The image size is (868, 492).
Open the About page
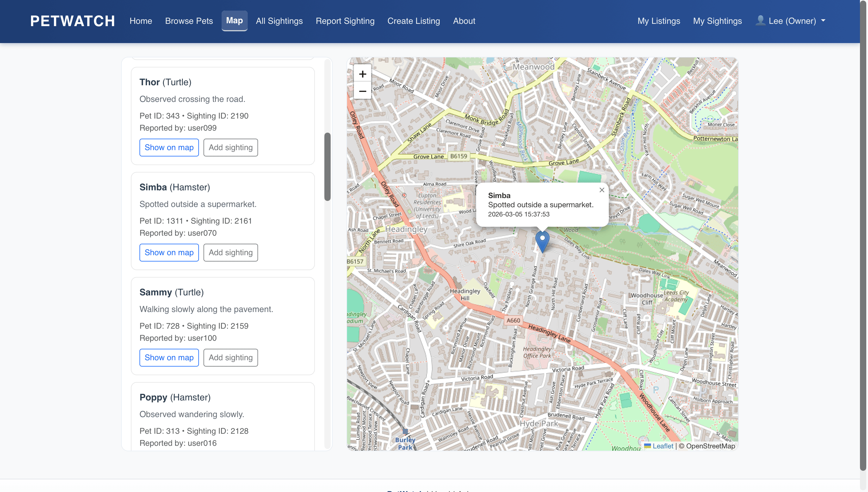464,21
